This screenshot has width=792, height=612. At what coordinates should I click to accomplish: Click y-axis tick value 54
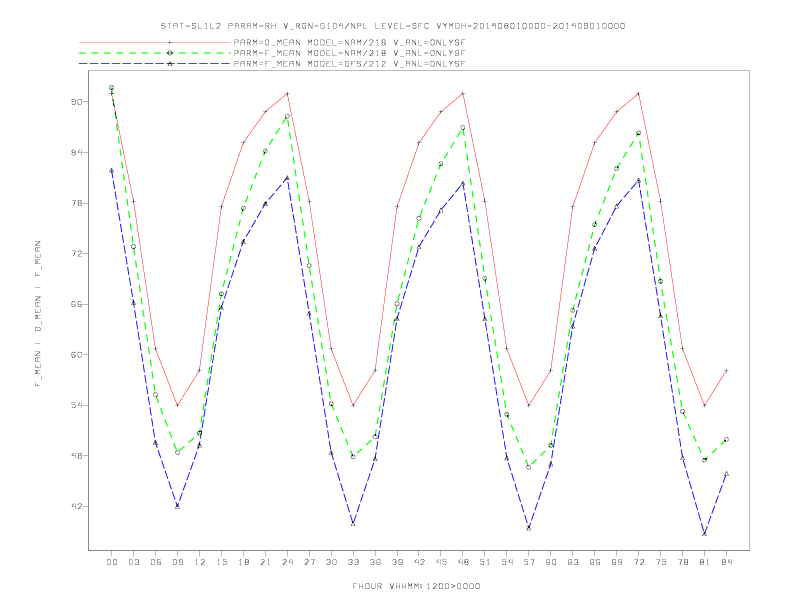click(76, 405)
